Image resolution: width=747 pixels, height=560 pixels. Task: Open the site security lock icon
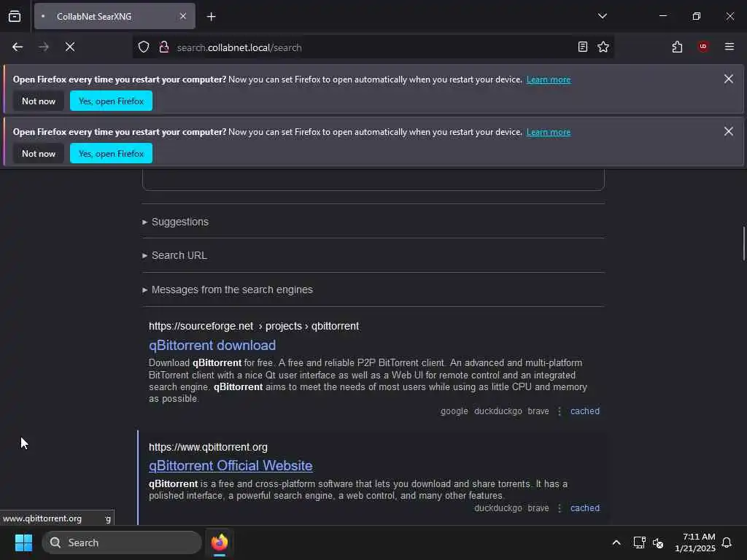(164, 47)
